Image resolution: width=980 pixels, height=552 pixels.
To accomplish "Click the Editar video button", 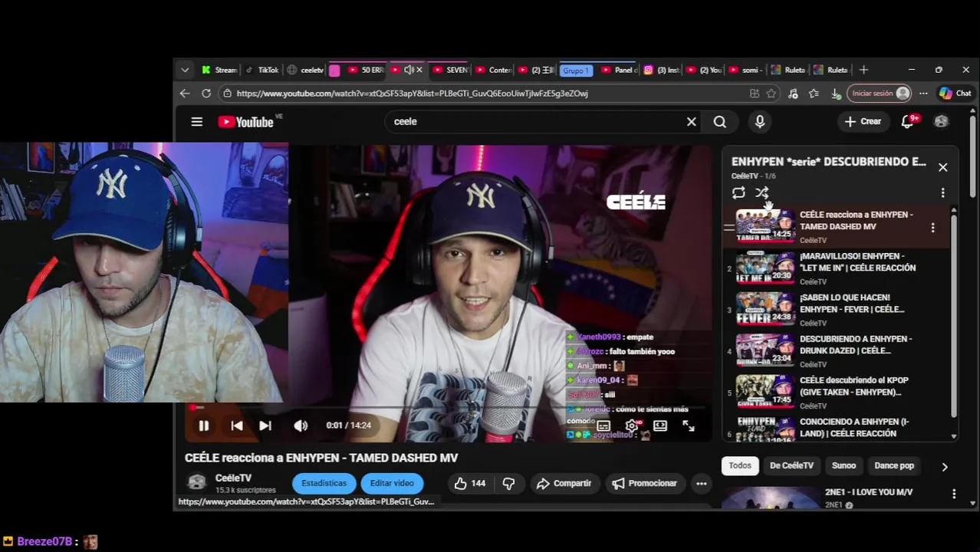I will pos(392,483).
